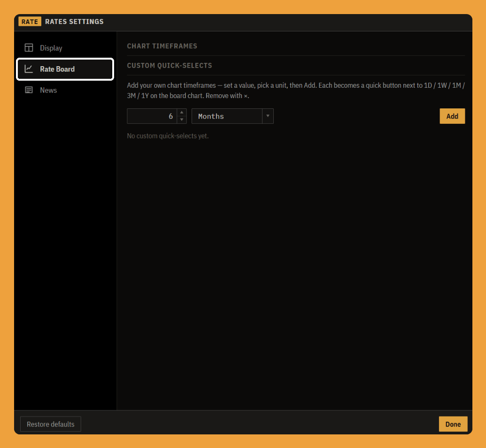
Task: Add the custom quick-select timeframe
Action: click(452, 116)
